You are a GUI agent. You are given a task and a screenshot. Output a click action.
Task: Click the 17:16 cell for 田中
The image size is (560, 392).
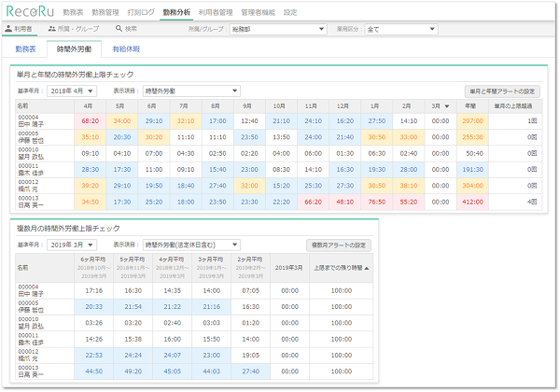tap(94, 290)
